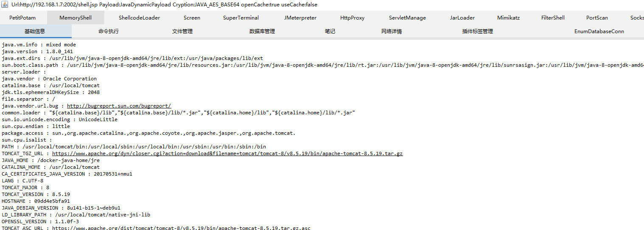The height and width of the screenshot is (230, 644).
Task: Open the Screen tab
Action: pos(192,18)
